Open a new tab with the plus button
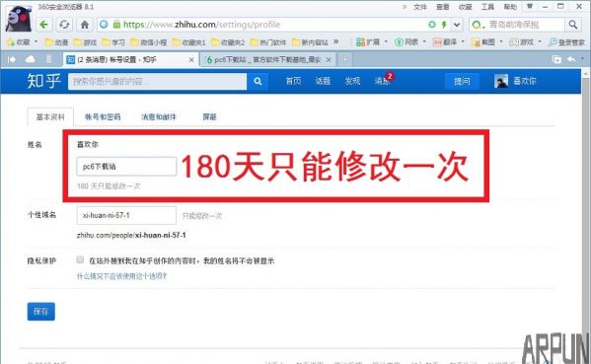The image size is (591, 364). 345,59
